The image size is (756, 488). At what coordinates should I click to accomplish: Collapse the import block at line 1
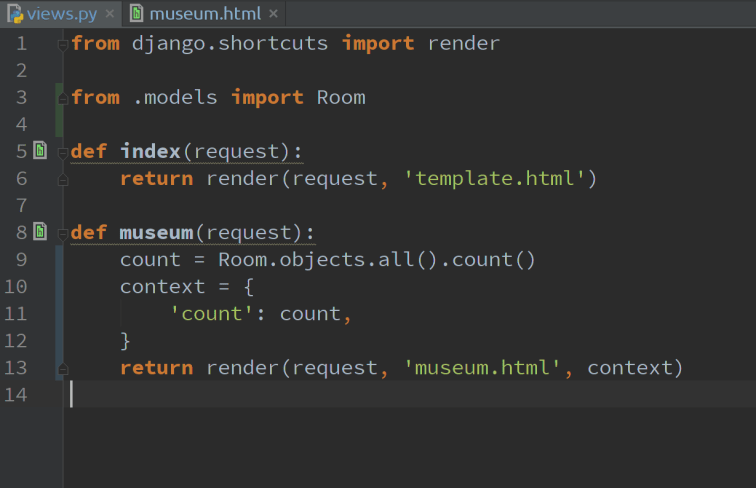(x=63, y=44)
